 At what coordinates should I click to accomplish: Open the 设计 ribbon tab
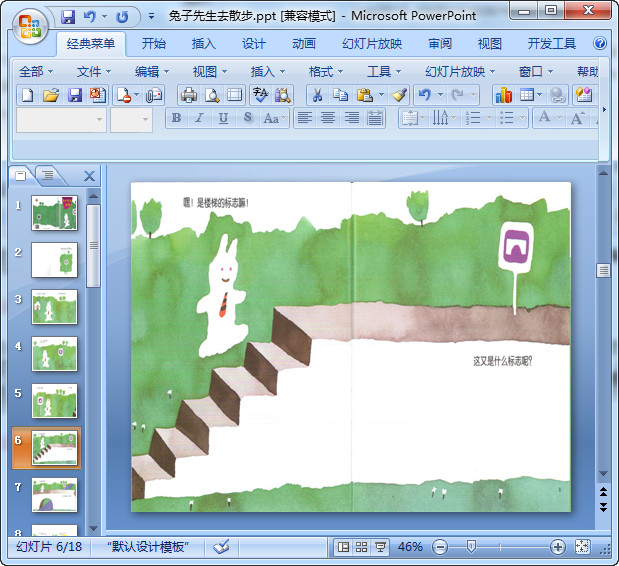(253, 43)
